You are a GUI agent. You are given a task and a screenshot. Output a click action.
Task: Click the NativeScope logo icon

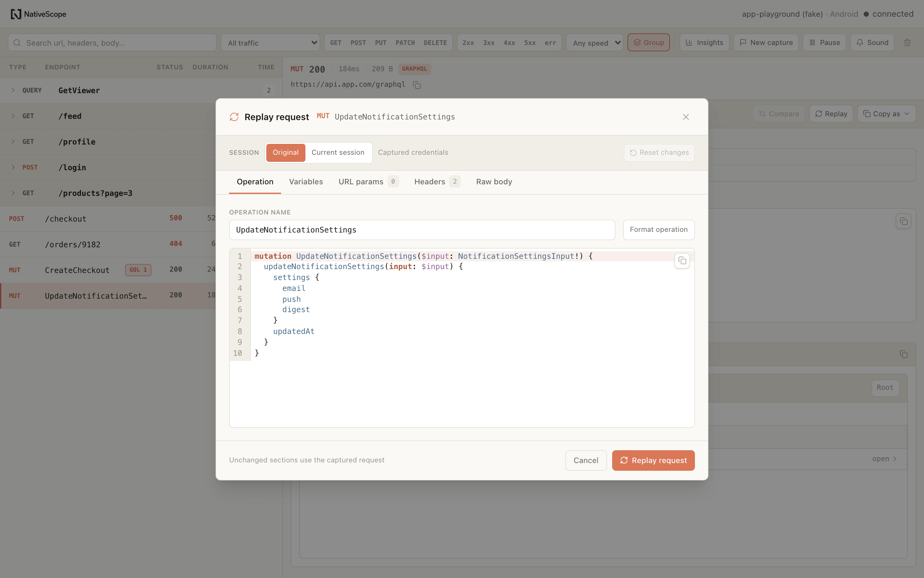(16, 14)
